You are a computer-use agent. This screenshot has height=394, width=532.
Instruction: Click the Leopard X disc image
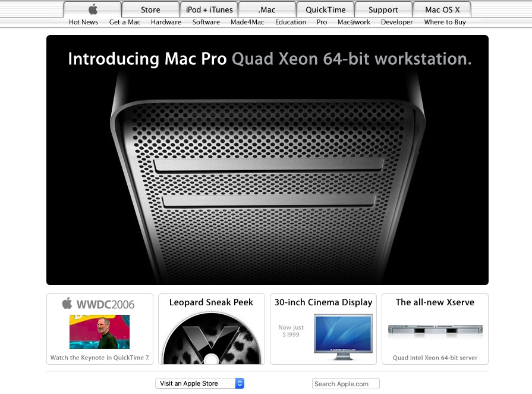pyautogui.click(x=212, y=338)
